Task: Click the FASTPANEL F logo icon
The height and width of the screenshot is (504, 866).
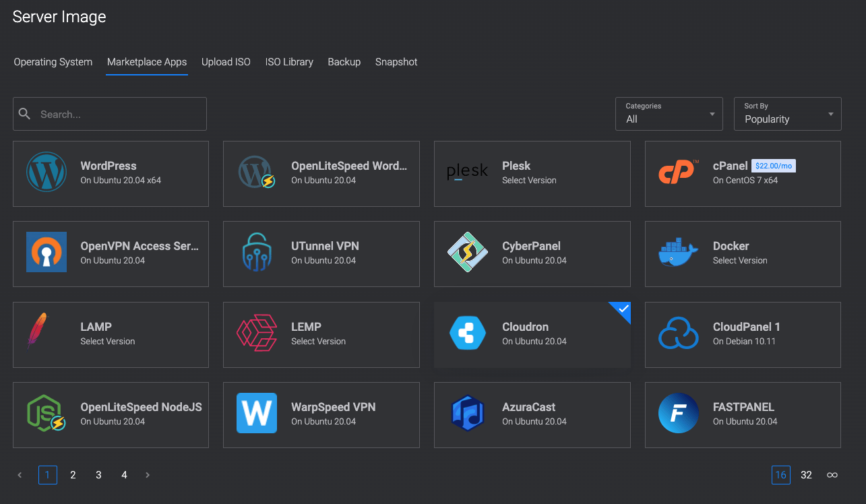Action: (x=679, y=413)
